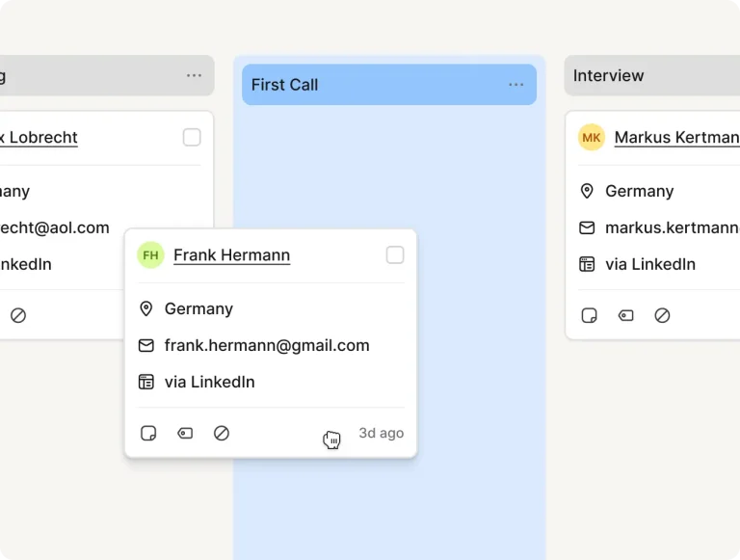Open the Lobrecht candidate name link
The height and width of the screenshot is (560, 740).
pyautogui.click(x=39, y=138)
